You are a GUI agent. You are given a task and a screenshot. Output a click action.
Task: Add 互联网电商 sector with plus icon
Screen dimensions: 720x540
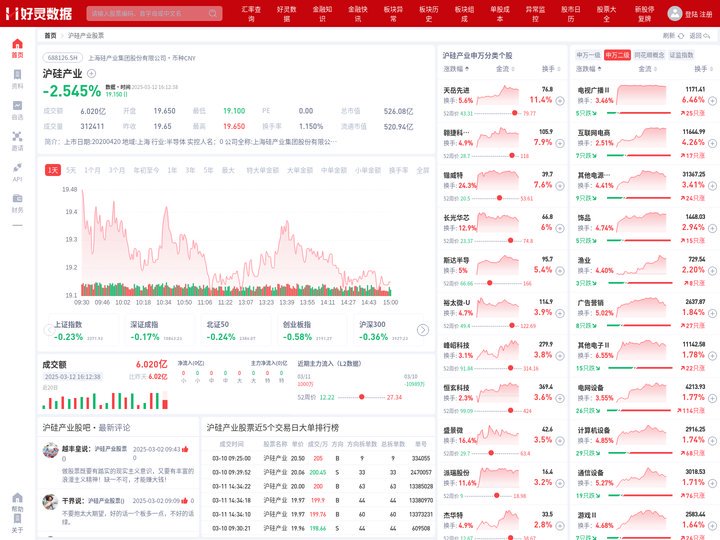712,143
